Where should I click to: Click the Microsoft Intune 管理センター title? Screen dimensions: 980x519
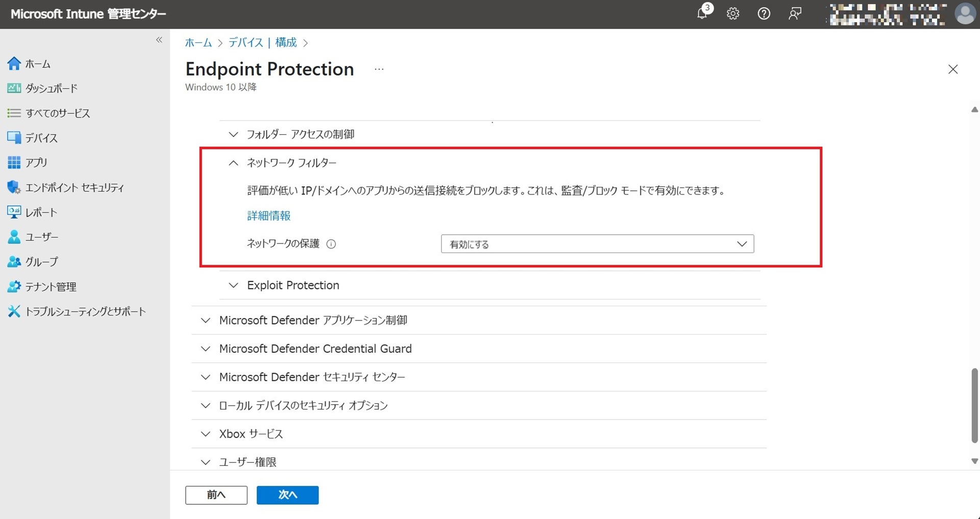[x=88, y=14]
